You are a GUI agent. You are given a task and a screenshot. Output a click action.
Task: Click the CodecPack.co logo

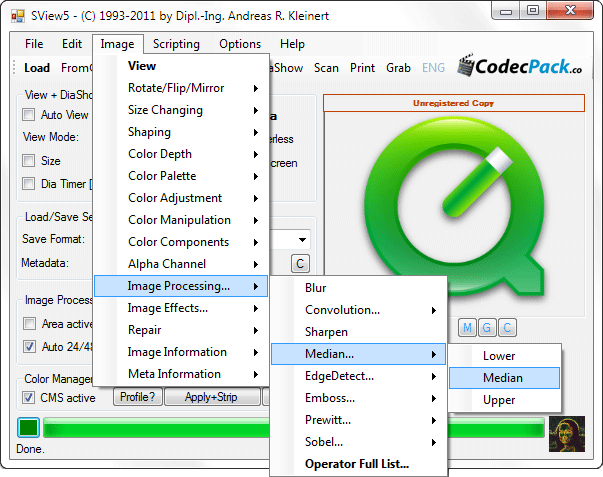click(x=520, y=66)
